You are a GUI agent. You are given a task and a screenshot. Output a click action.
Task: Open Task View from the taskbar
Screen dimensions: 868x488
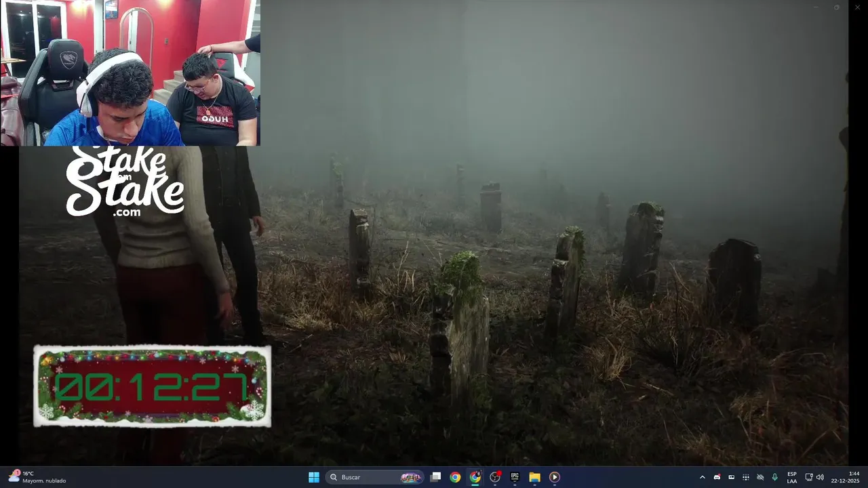pos(436,477)
